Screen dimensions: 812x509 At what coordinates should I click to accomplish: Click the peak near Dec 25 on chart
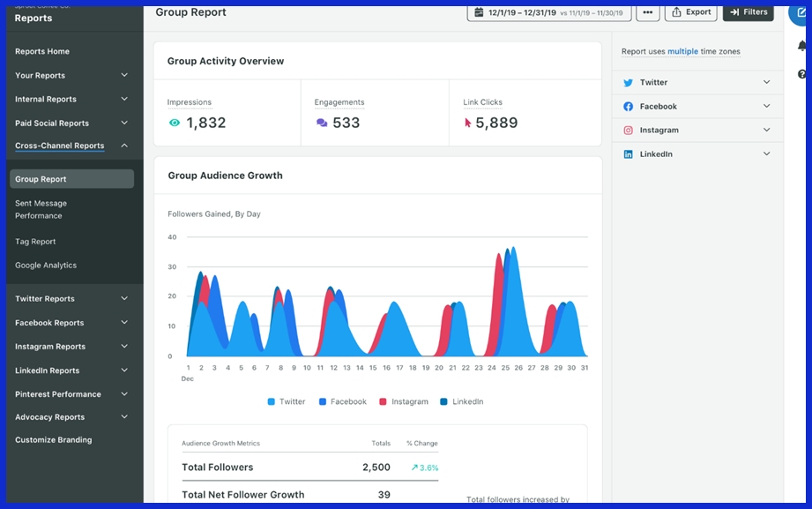[x=512, y=249]
